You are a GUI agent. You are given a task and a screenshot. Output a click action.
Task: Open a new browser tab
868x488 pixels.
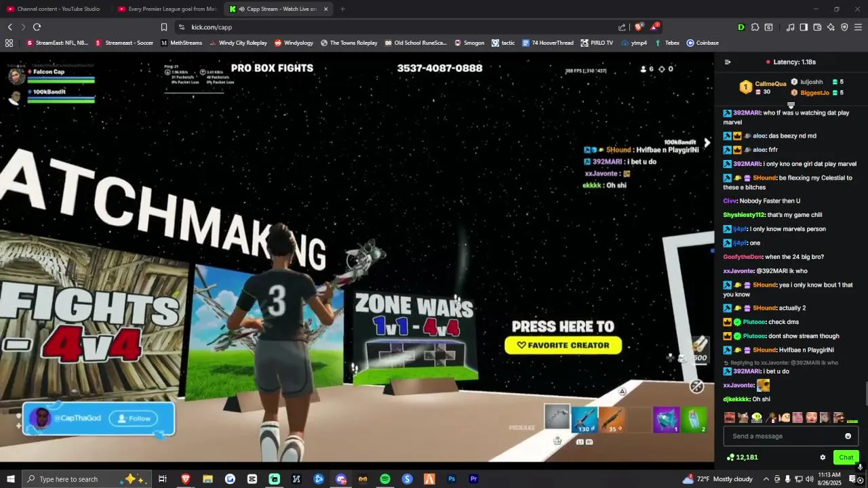point(342,9)
